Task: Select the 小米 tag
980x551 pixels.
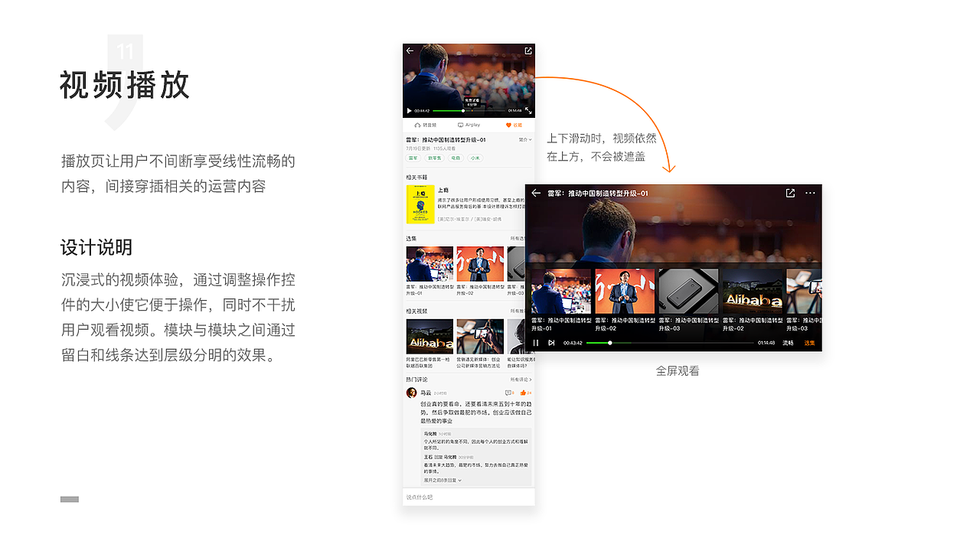Action: (475, 158)
